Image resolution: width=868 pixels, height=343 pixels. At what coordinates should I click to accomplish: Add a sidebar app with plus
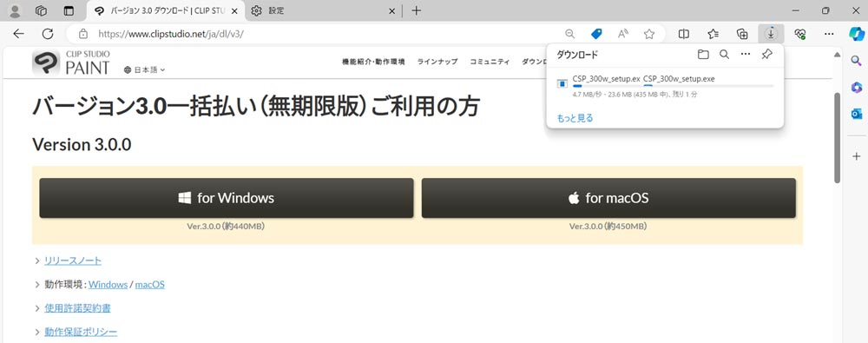(857, 156)
